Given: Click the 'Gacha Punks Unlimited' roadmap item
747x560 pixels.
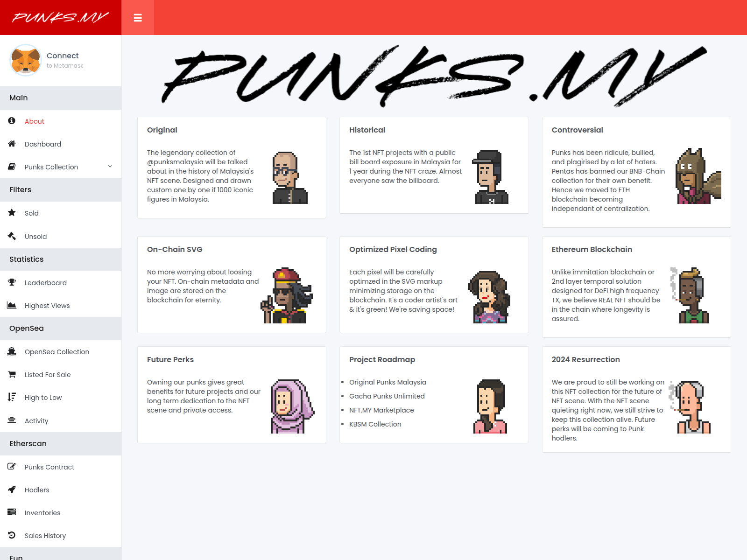Looking at the screenshot, I should tap(387, 396).
